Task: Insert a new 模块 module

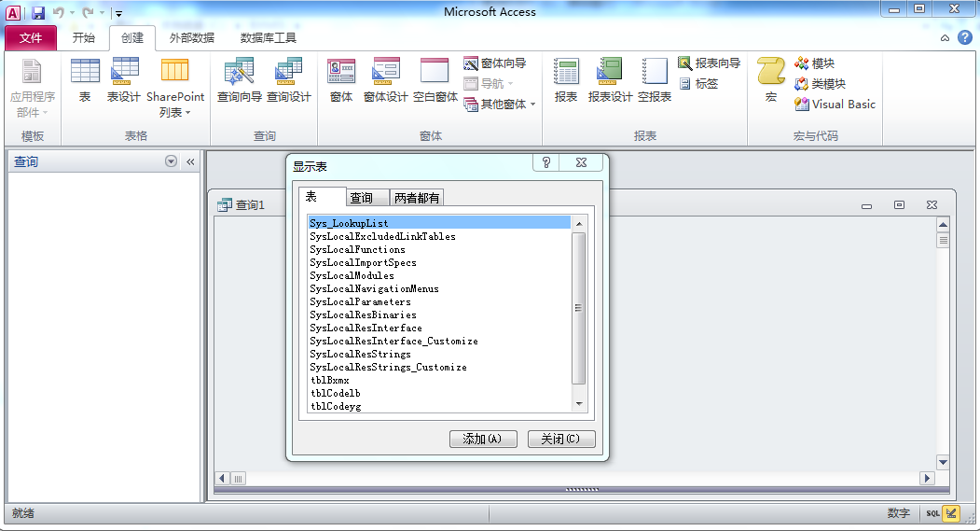Action: (x=814, y=63)
